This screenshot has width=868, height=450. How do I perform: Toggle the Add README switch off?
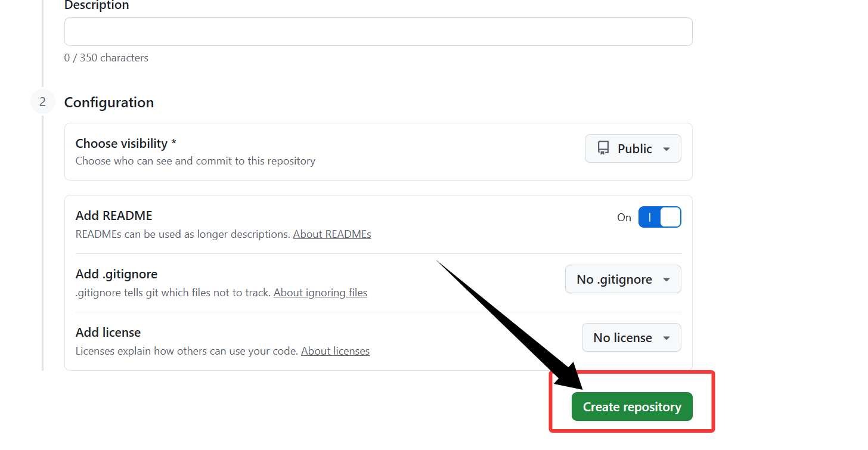click(x=659, y=217)
